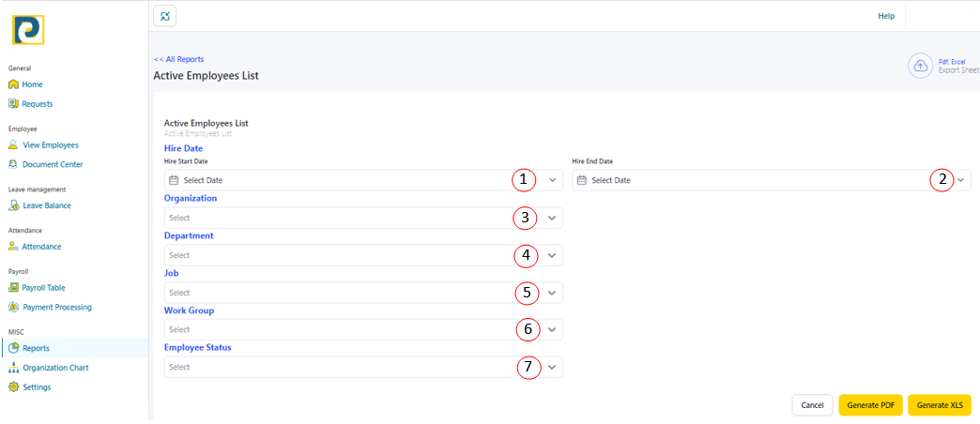Expand the Employee Status dropdown
The width and height of the screenshot is (980, 424).
click(x=552, y=368)
